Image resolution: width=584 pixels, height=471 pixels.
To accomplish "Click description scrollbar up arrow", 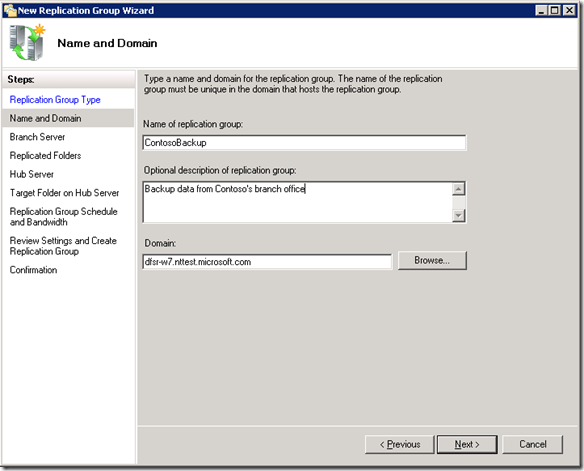I will (x=458, y=189).
